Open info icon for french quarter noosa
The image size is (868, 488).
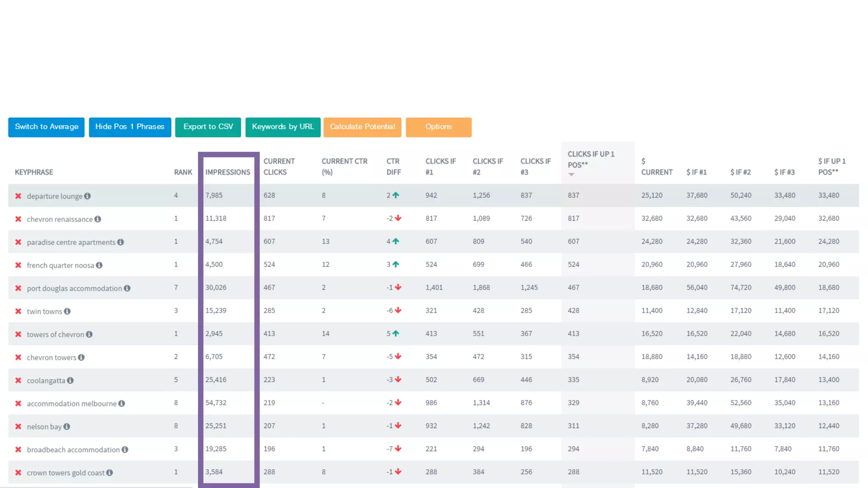pyautogui.click(x=99, y=265)
